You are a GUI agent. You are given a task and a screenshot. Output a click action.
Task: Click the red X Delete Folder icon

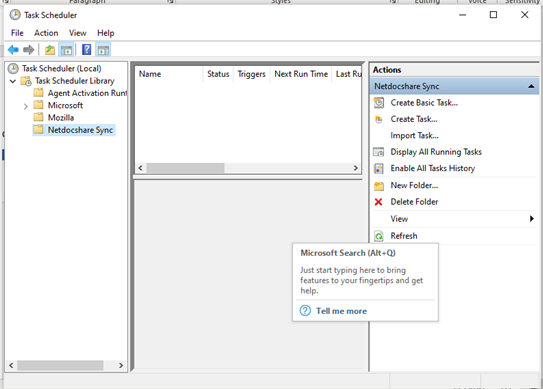tap(379, 202)
